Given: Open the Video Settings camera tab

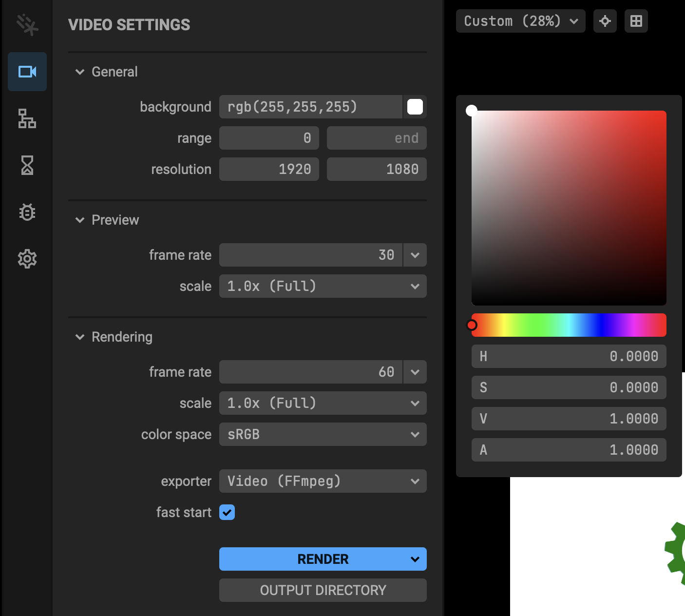Looking at the screenshot, I should point(27,72).
